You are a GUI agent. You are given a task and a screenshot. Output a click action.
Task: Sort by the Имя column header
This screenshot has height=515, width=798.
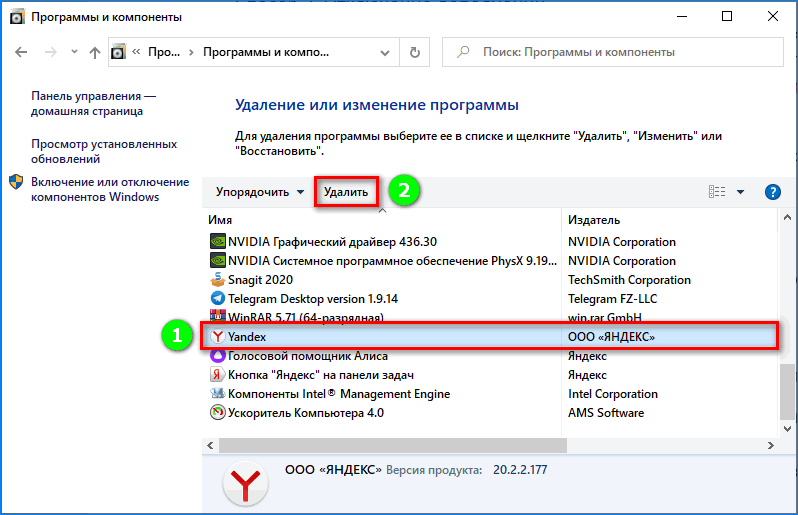click(220, 220)
